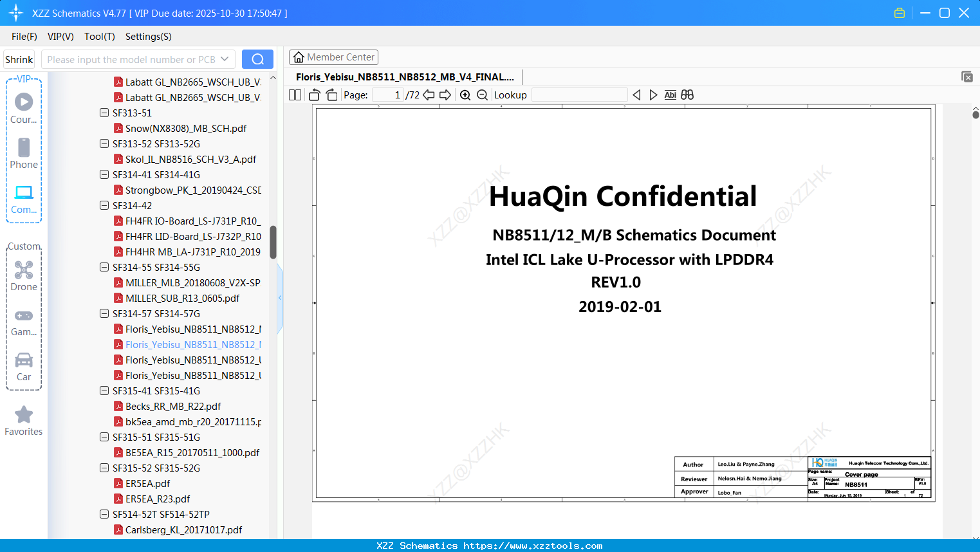Viewport: 980px width, 552px height.
Task: Open the Car category
Action: point(24,366)
